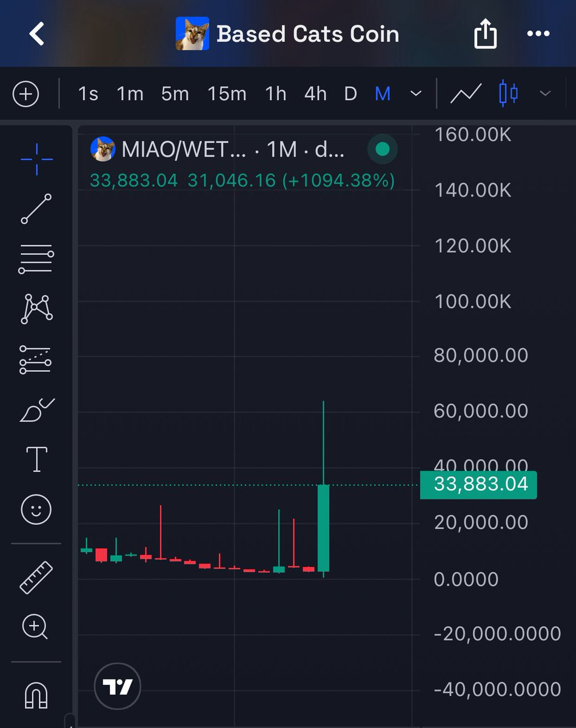The image size is (576, 728).
Task: Tap the cat icon beside MIAO/WET
Action: (x=103, y=149)
